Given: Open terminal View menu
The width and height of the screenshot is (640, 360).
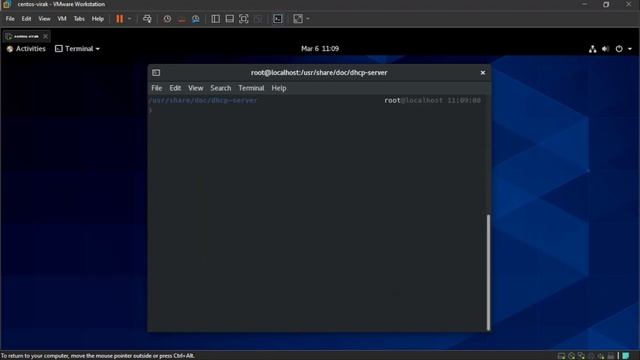Looking at the screenshot, I should pyautogui.click(x=196, y=88).
